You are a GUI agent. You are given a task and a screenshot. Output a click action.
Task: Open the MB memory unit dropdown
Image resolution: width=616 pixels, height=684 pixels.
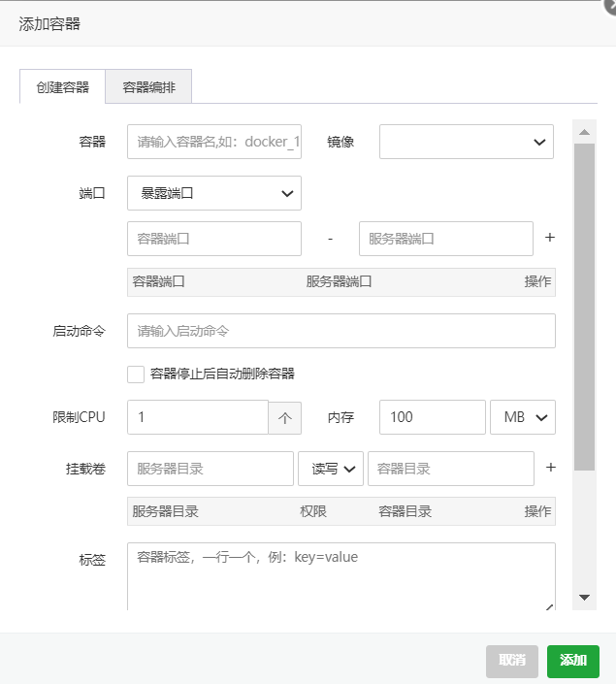(523, 417)
